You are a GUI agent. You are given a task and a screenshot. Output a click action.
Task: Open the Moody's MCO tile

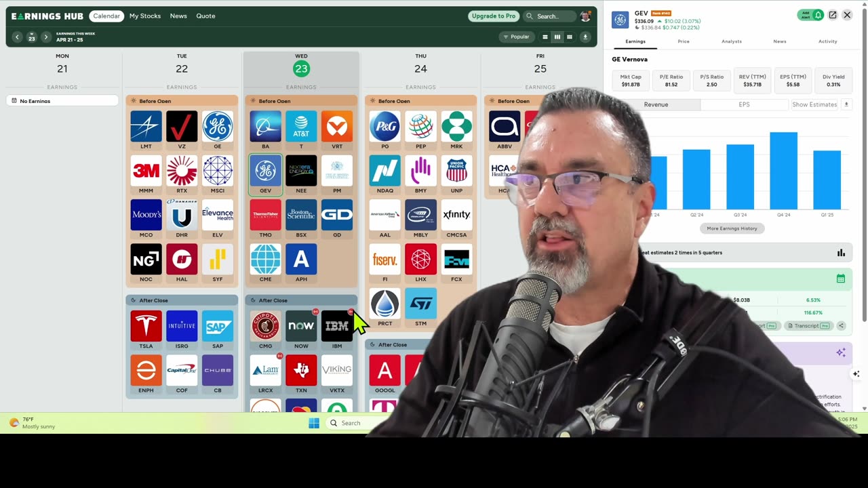[146, 218]
